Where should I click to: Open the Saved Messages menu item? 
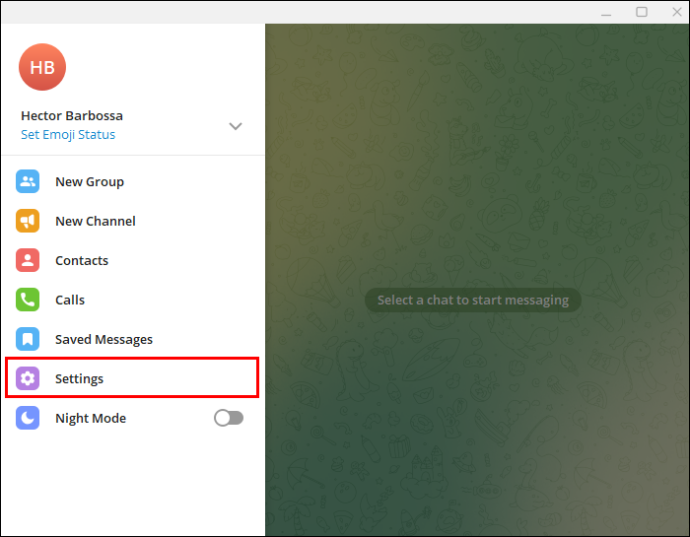tap(132, 339)
